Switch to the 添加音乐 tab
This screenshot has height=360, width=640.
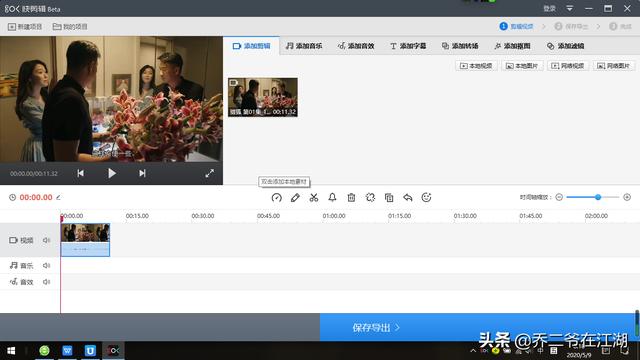coord(304,46)
